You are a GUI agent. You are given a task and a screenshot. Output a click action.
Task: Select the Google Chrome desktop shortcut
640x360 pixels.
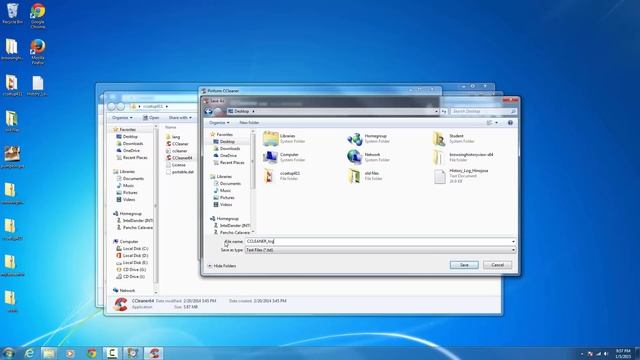38,16
